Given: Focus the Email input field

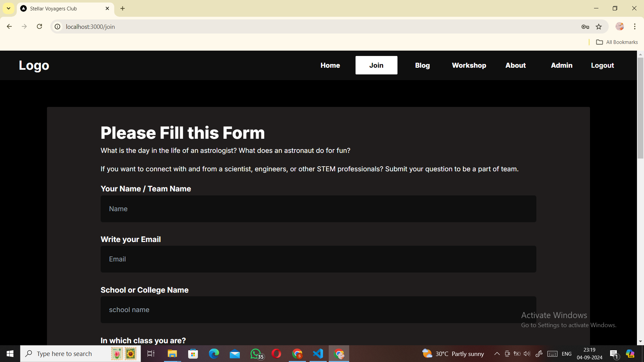Looking at the screenshot, I should tap(318, 259).
